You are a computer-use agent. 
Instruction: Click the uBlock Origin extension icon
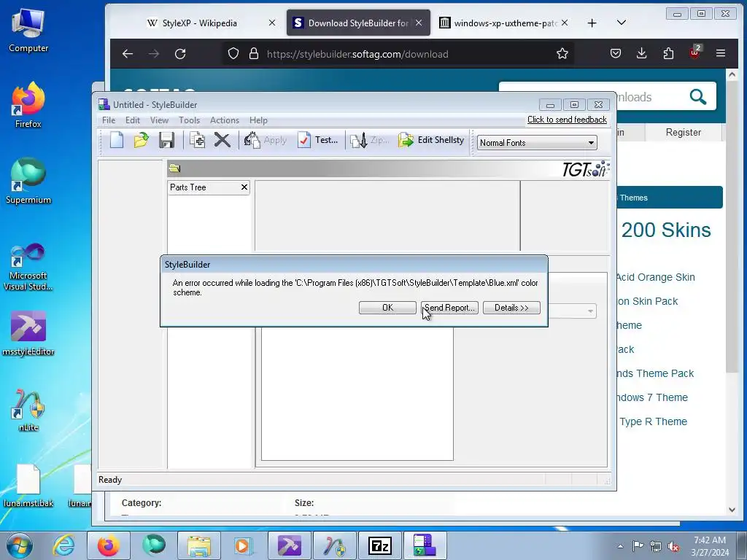(694, 52)
